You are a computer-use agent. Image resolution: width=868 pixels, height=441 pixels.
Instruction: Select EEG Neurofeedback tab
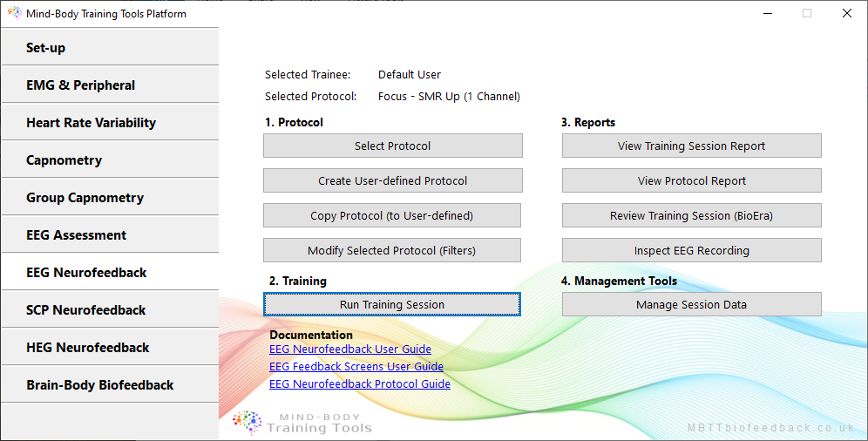110,272
